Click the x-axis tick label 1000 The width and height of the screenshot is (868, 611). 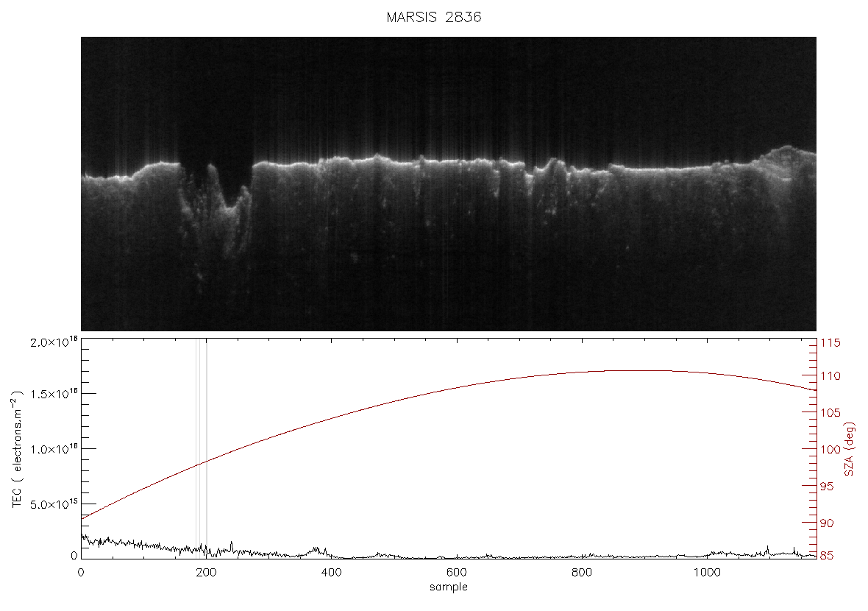click(x=707, y=573)
